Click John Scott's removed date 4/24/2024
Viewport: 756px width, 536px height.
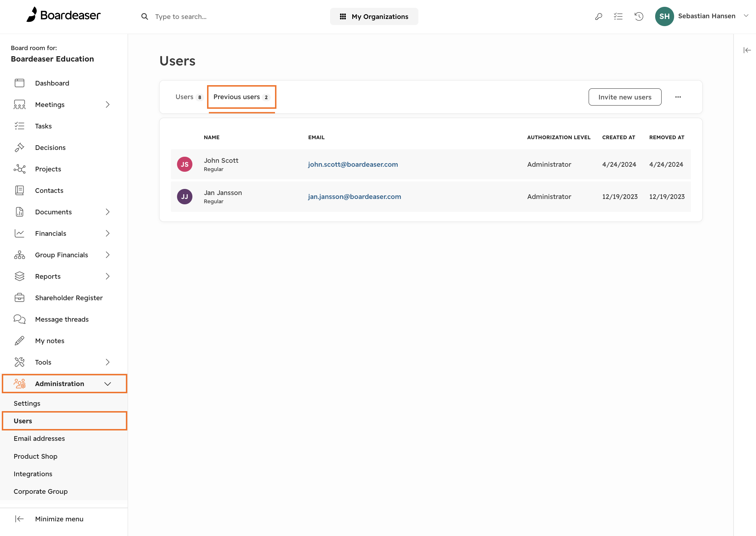666,164
